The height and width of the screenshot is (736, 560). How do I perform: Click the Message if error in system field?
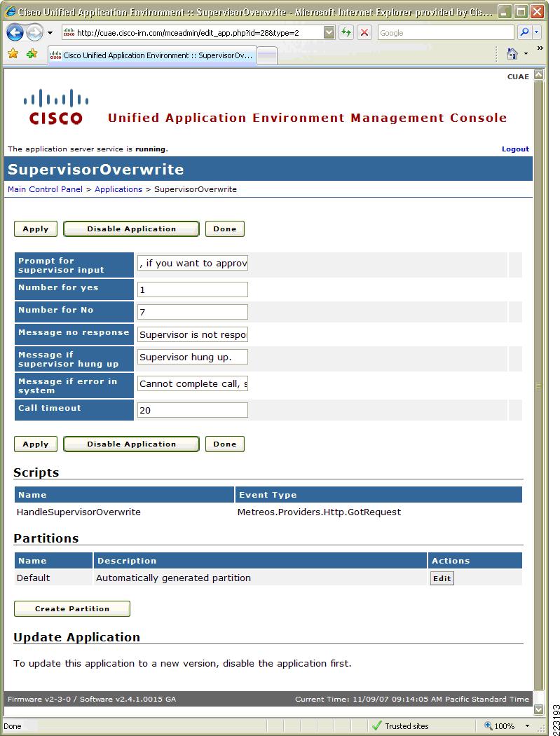coord(193,384)
